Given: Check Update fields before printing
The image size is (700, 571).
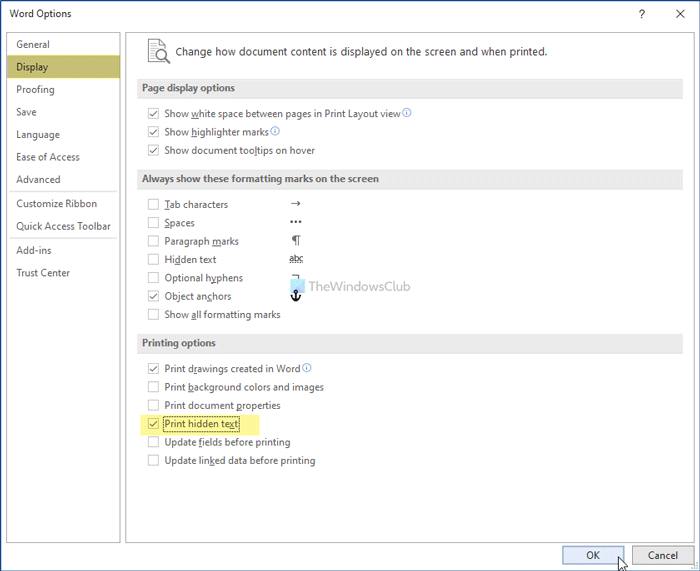Looking at the screenshot, I should tap(153, 442).
